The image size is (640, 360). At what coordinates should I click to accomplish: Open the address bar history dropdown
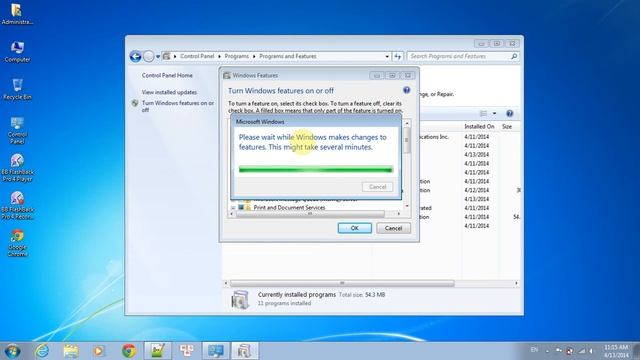[387, 56]
